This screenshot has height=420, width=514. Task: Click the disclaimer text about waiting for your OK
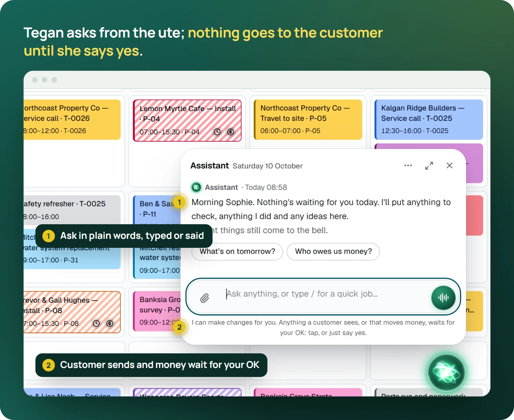pyautogui.click(x=323, y=328)
